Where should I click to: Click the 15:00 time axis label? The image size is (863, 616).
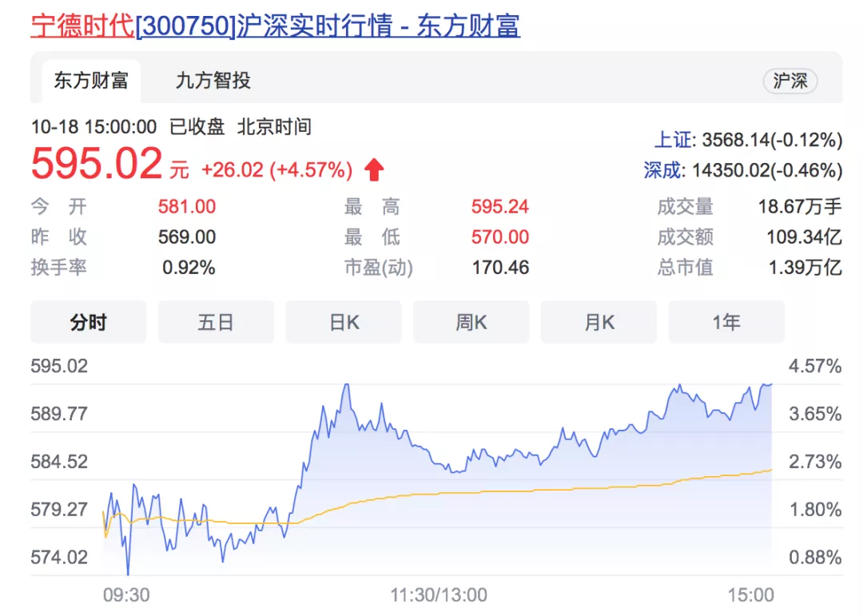750,595
